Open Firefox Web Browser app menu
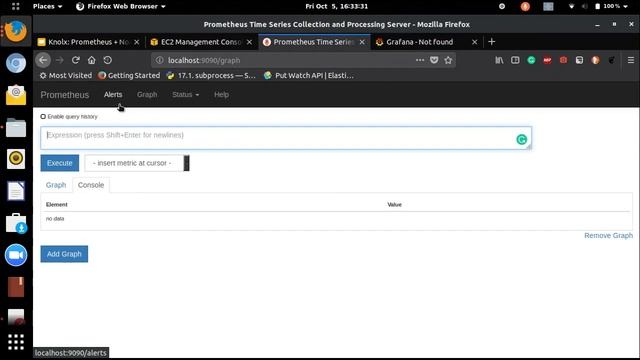The height and width of the screenshot is (360, 640). pos(121,6)
